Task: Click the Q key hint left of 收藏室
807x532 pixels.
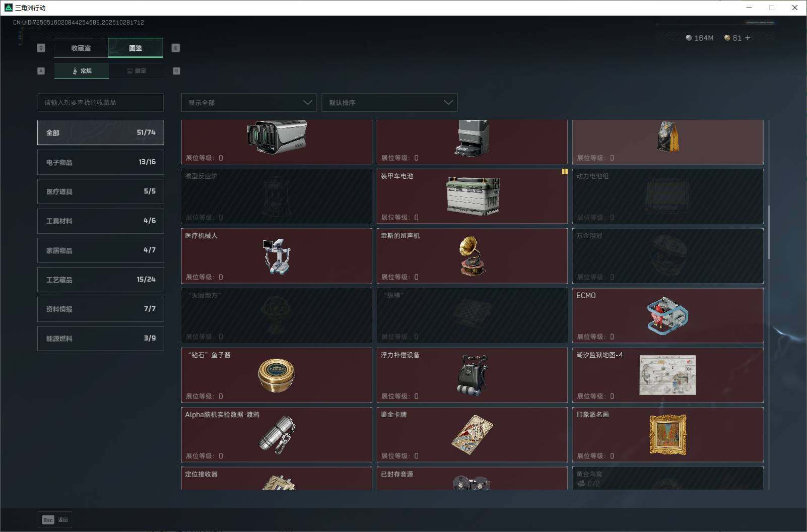Action: pos(41,48)
